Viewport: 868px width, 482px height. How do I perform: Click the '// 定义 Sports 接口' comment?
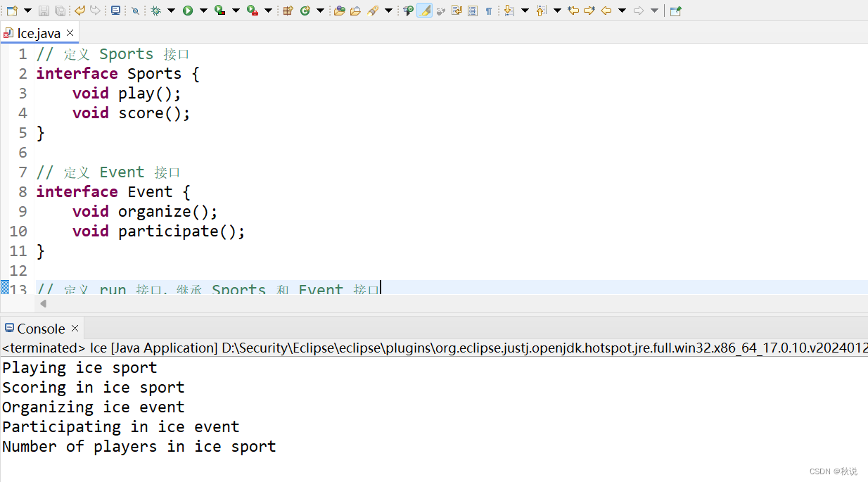(113, 54)
